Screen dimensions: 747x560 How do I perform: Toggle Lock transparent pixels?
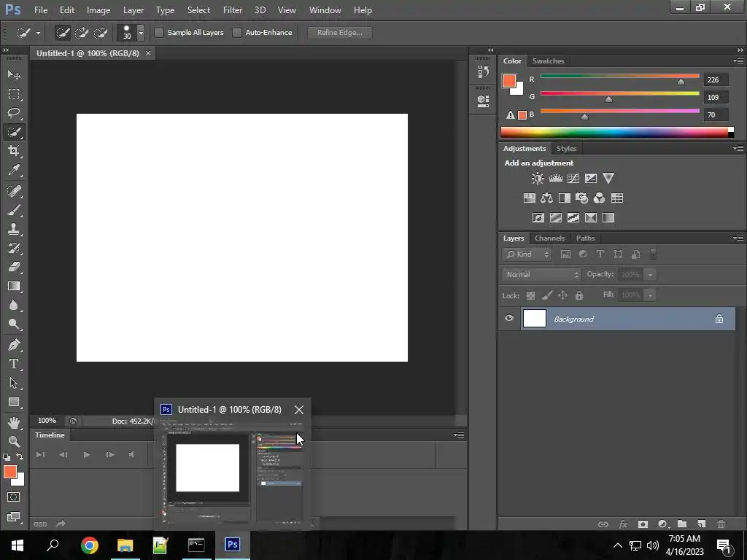coord(530,295)
